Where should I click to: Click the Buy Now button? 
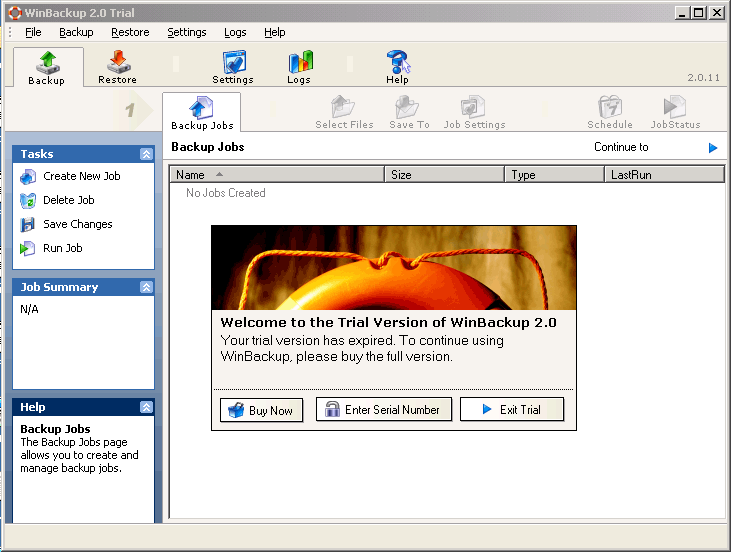[x=262, y=410]
